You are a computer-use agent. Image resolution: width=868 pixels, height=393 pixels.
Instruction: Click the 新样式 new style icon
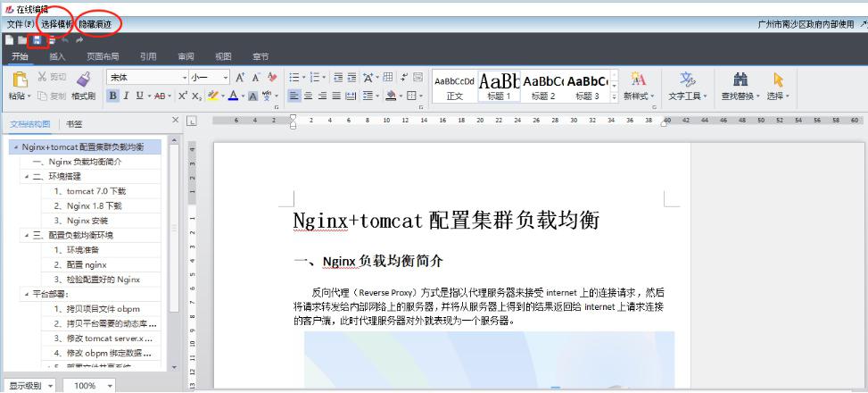(x=638, y=79)
